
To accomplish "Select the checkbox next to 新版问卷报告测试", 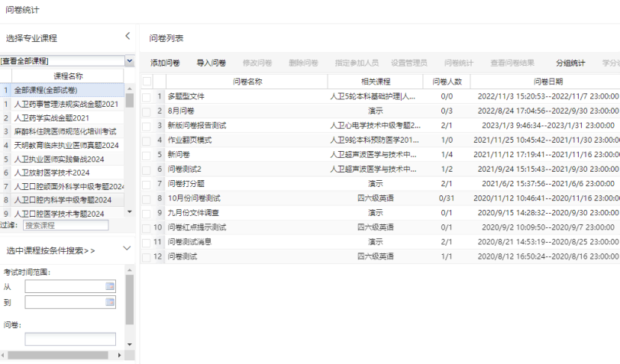I will 147,125.
